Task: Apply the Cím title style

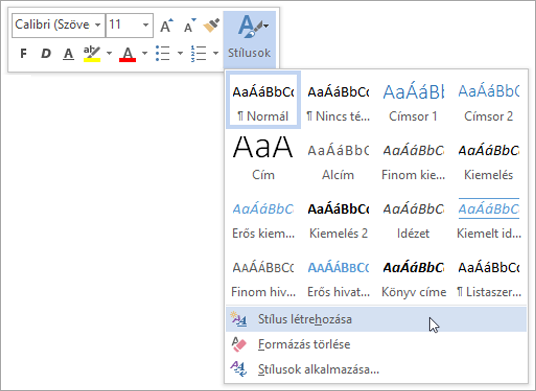Action: click(263, 158)
